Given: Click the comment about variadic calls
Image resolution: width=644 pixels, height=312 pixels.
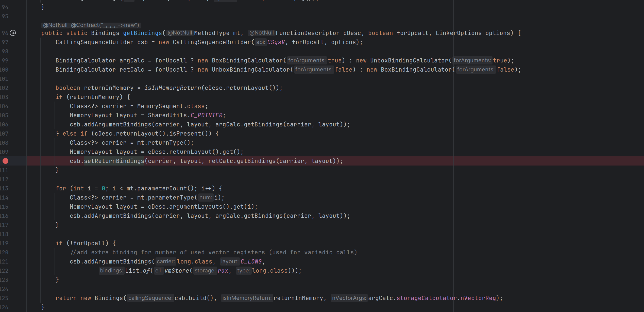Looking at the screenshot, I should [x=214, y=252].
